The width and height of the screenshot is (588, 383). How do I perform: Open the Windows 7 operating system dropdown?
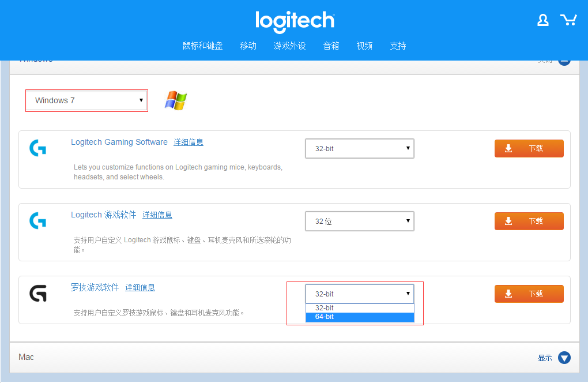click(87, 100)
